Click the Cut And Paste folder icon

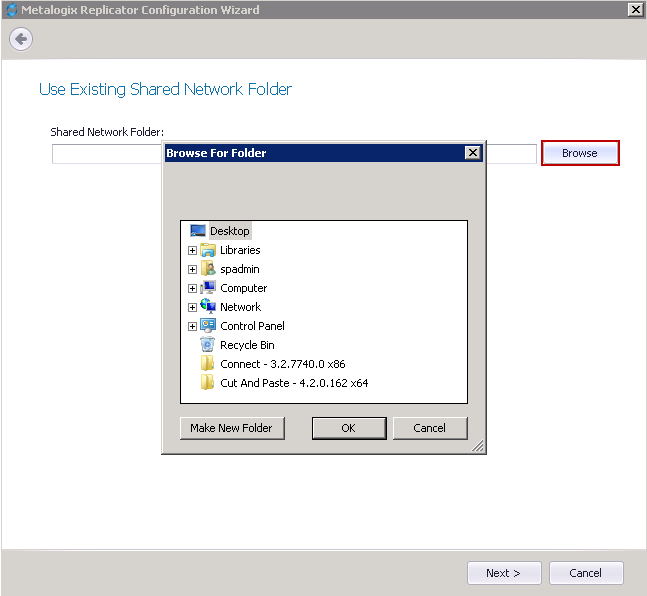click(x=207, y=383)
